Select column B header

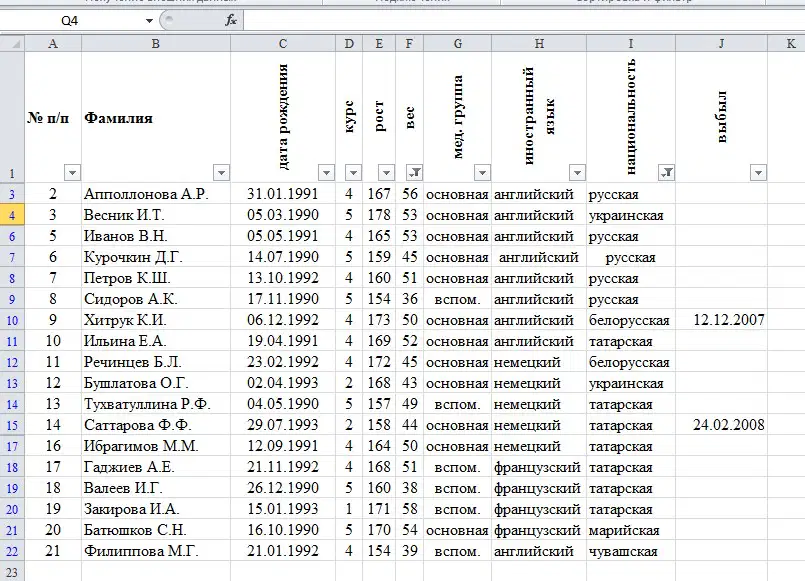(x=156, y=44)
